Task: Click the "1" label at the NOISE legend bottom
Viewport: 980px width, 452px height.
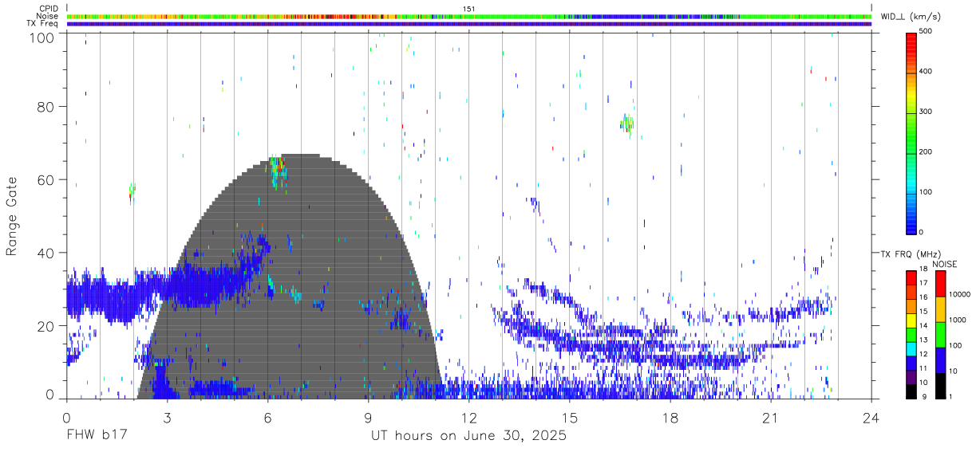Action: (x=951, y=397)
